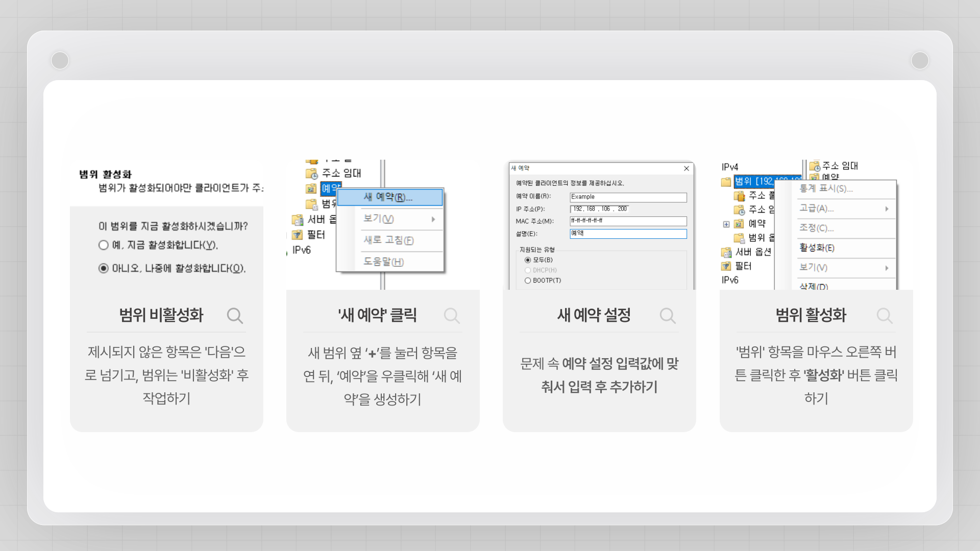Click magnifier icon beside '범위 활성화' title
Image resolution: width=980 pixels, height=551 pixels.
coord(885,316)
